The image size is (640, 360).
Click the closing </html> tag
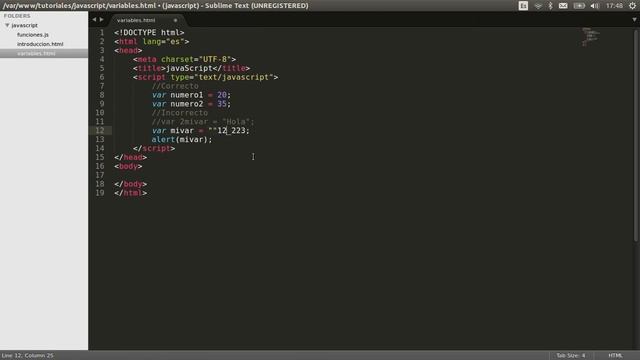[131, 193]
